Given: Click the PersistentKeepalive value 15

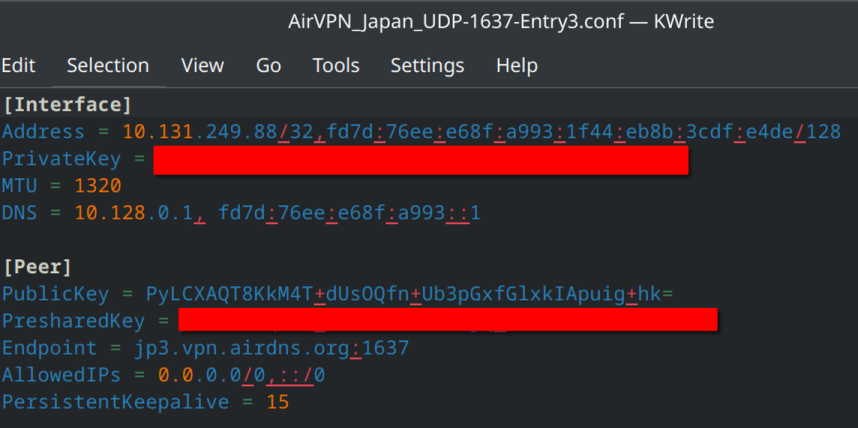Looking at the screenshot, I should 277,402.
